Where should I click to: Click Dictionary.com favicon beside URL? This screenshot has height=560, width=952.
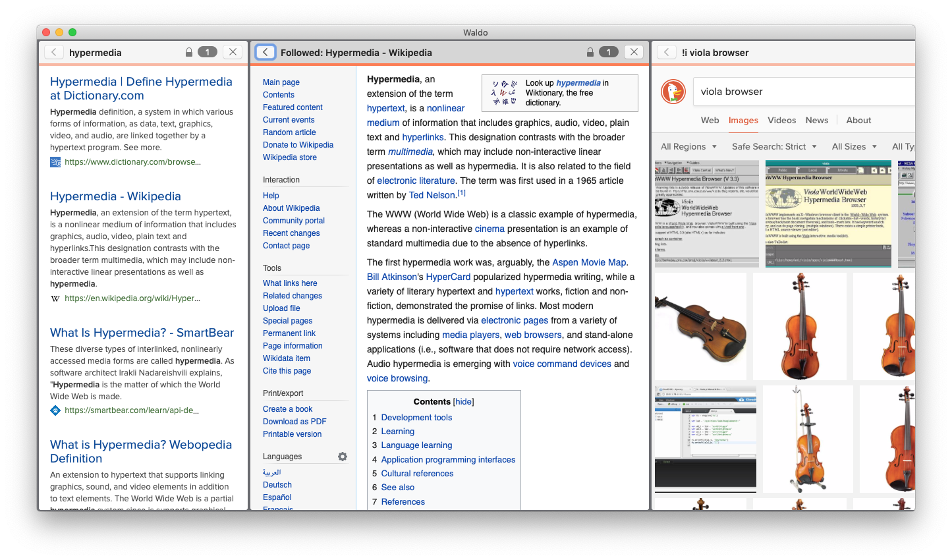pos(55,162)
